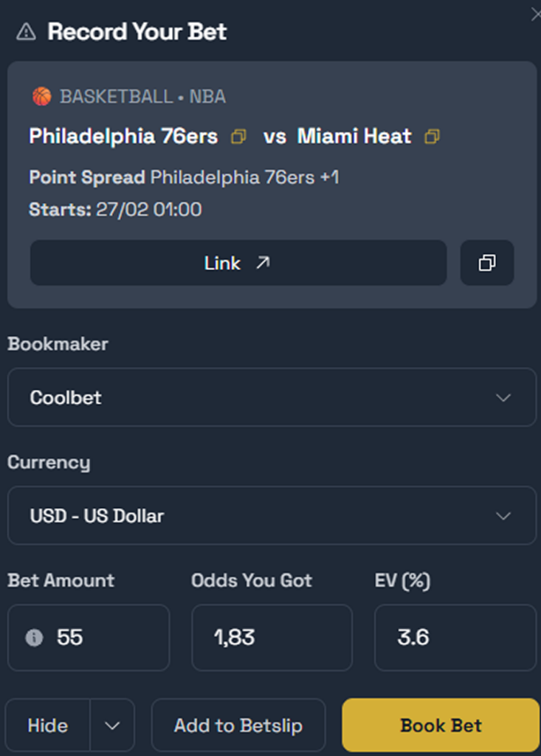Open the Coolbet bookmaker dropdown
541x756 pixels.
pyautogui.click(x=272, y=397)
